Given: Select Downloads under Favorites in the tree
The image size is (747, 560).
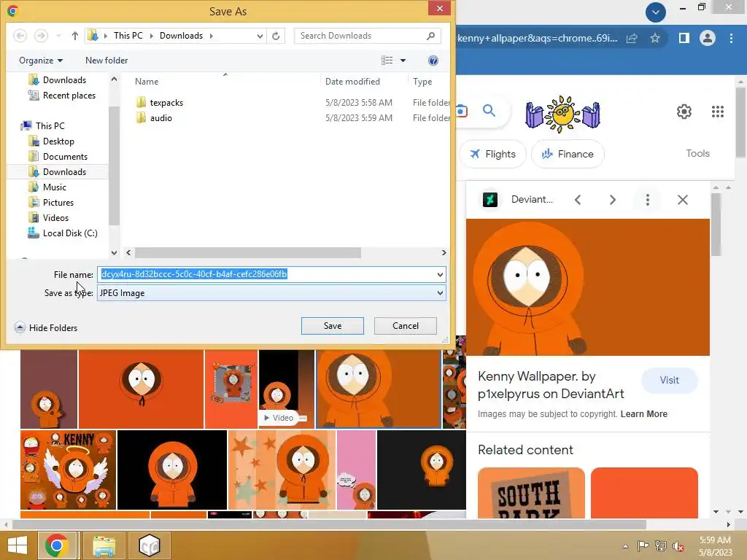Looking at the screenshot, I should point(64,80).
